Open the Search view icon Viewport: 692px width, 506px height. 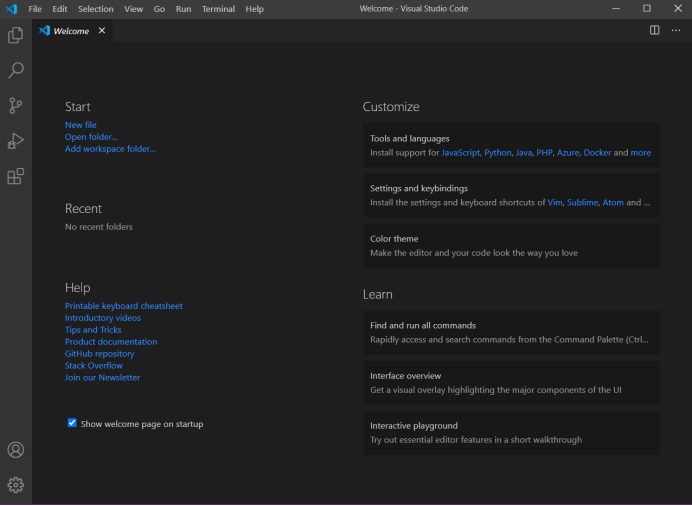click(16, 71)
